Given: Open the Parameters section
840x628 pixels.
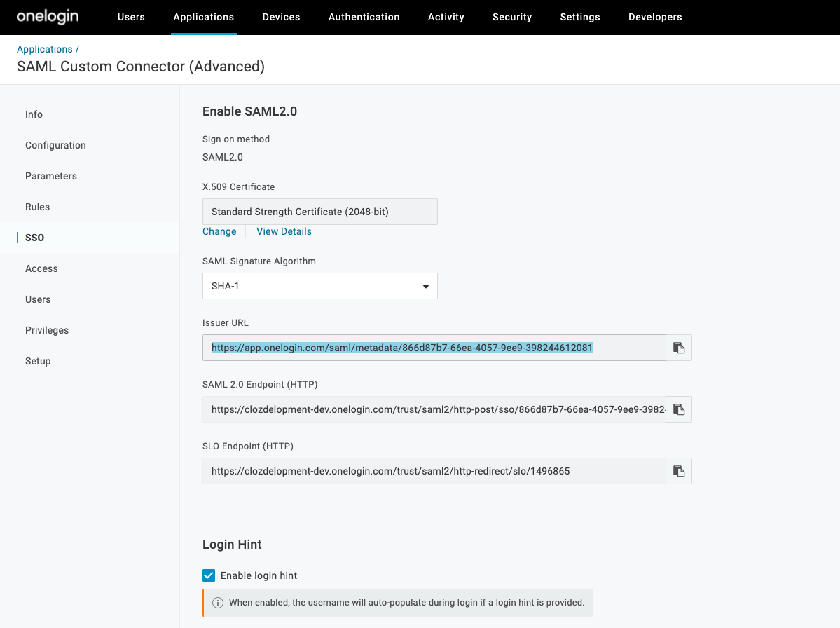Looking at the screenshot, I should [50, 176].
